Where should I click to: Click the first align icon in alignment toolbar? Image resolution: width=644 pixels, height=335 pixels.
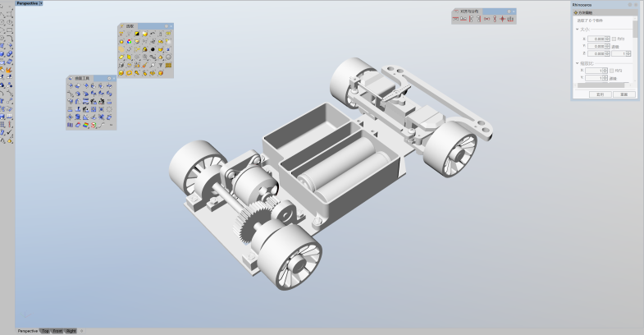(455, 19)
